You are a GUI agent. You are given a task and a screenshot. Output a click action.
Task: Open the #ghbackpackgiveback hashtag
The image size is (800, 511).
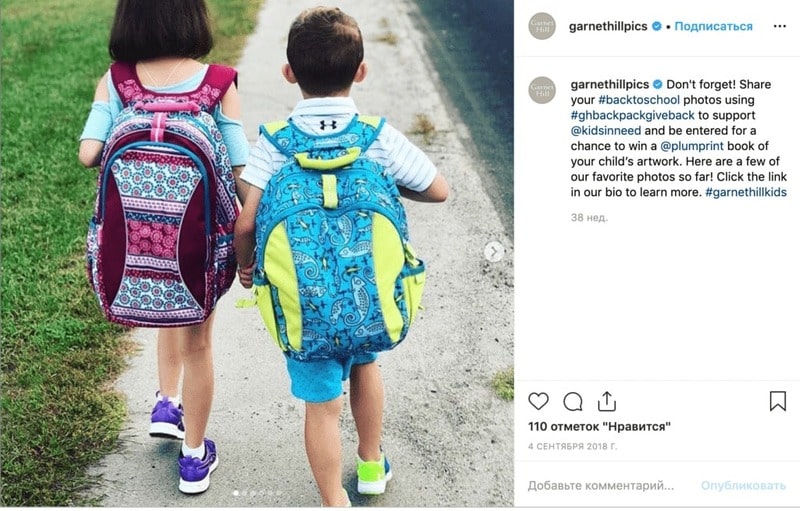click(633, 115)
